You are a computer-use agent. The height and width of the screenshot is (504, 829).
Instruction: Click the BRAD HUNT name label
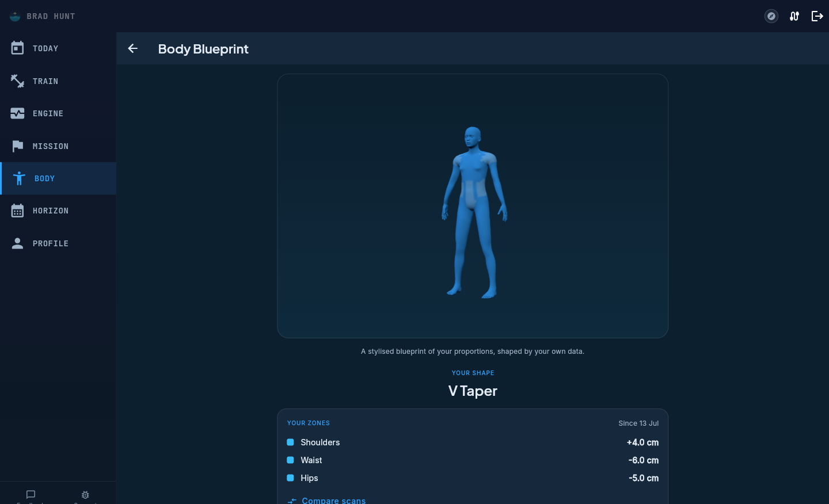coord(51,16)
